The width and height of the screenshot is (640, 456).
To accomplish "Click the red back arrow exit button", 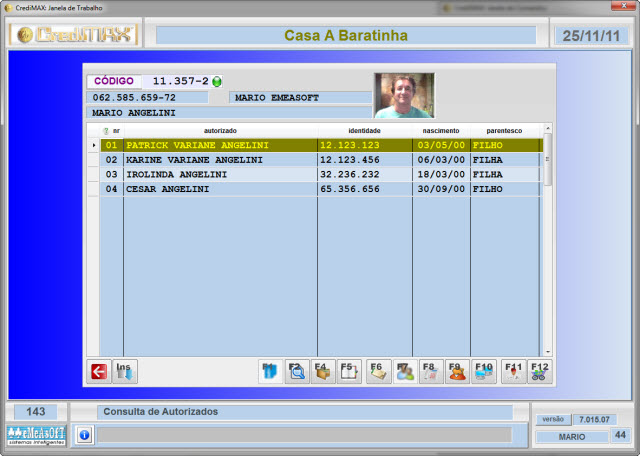I will [x=98, y=371].
